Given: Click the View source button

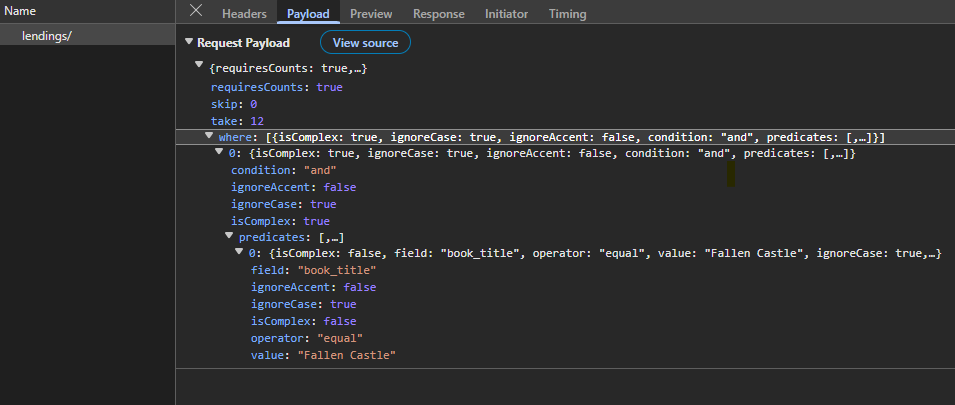Looking at the screenshot, I should (x=365, y=43).
